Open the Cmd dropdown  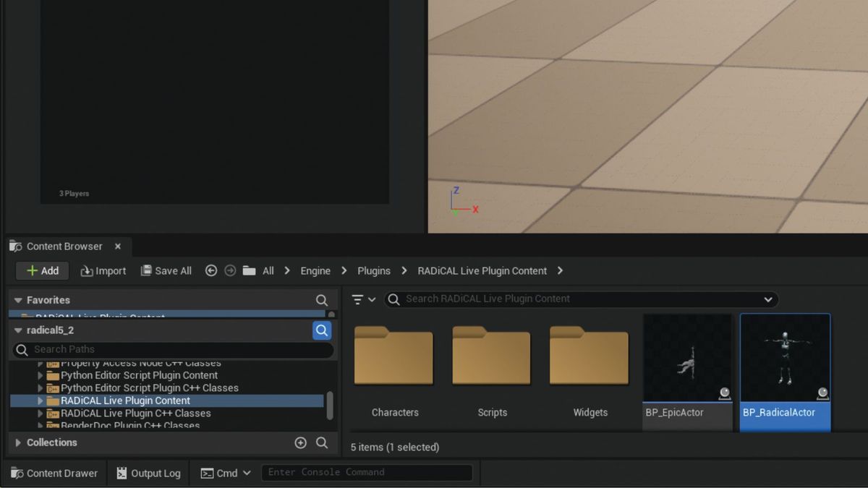(x=226, y=473)
